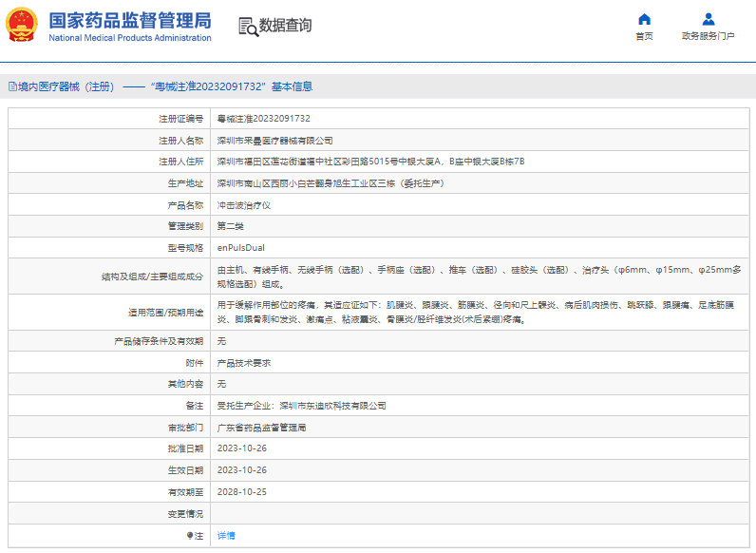Image resolution: width=756 pixels, height=553 pixels.
Task: Click the 产品储存条件及有效期 label
Action: 159,342
